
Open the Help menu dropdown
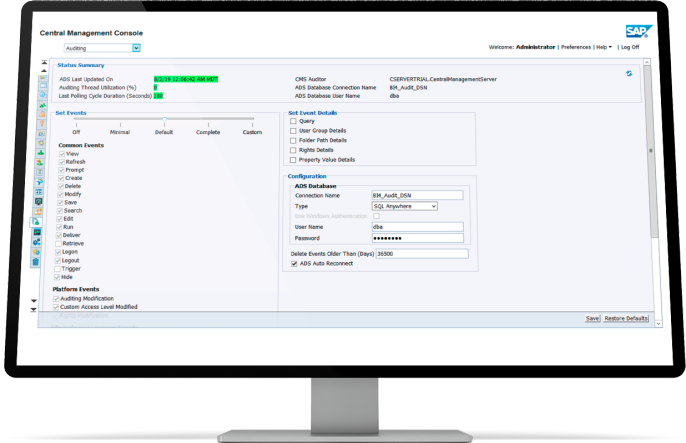click(604, 47)
